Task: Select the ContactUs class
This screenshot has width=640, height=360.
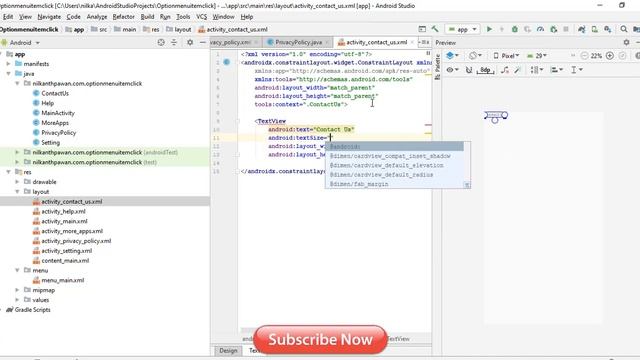Action: 55,93
